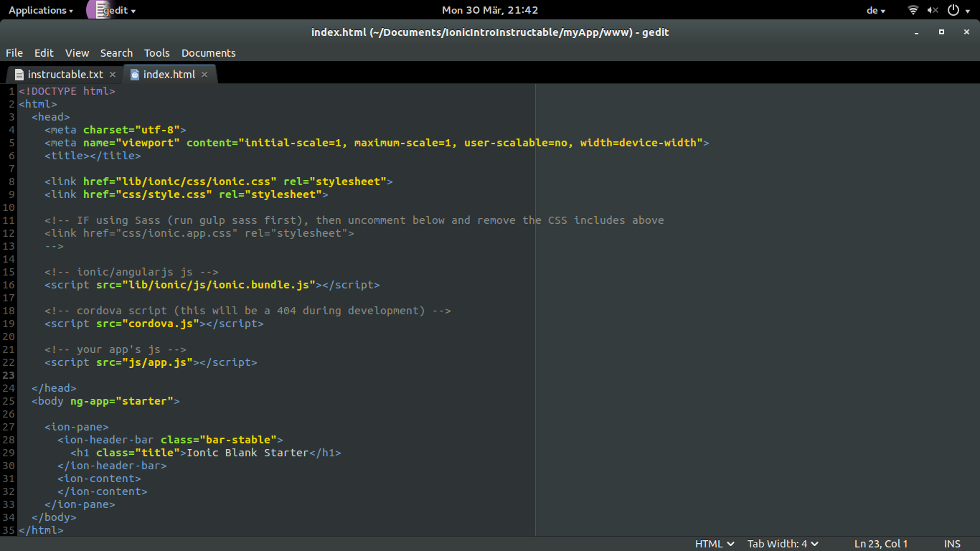
Task: Click the body ng-app starter line
Action: pos(105,401)
